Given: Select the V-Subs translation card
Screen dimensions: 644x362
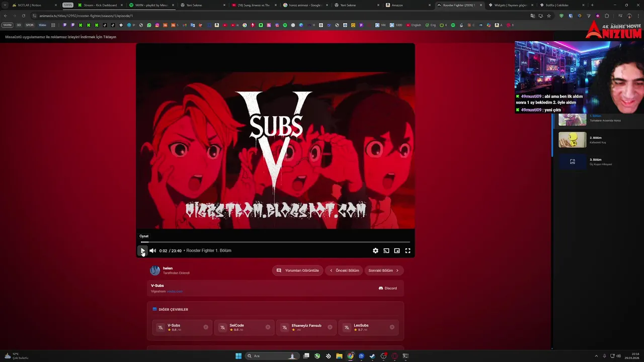Looking at the screenshot, I should [x=182, y=327].
